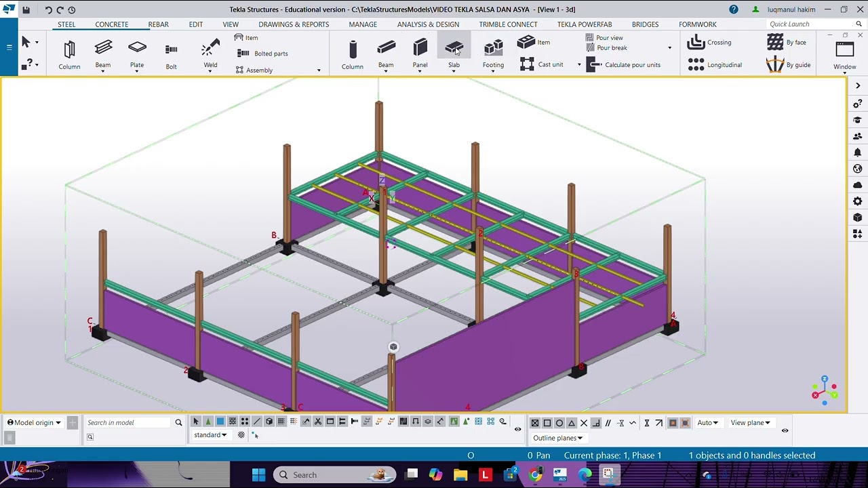Screen dimensions: 868x488
Task: Open the hamburger File menu
Action: [x=9, y=47]
